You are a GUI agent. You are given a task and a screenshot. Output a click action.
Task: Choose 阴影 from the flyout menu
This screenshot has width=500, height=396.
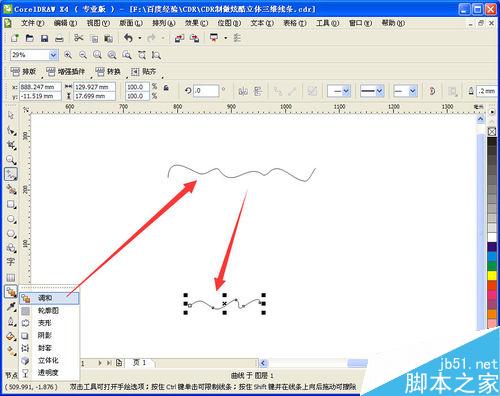point(49,336)
